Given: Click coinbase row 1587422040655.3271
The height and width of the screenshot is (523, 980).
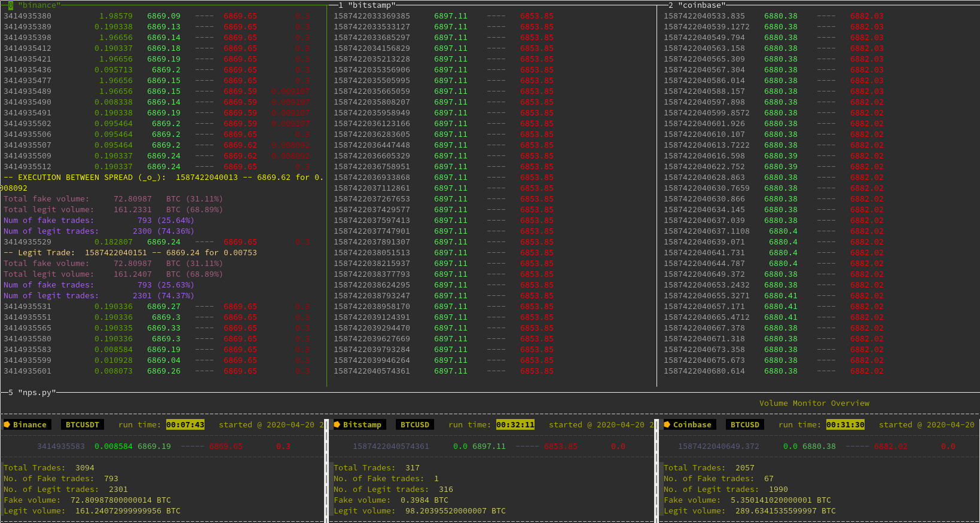Looking at the screenshot, I should 774,296.
